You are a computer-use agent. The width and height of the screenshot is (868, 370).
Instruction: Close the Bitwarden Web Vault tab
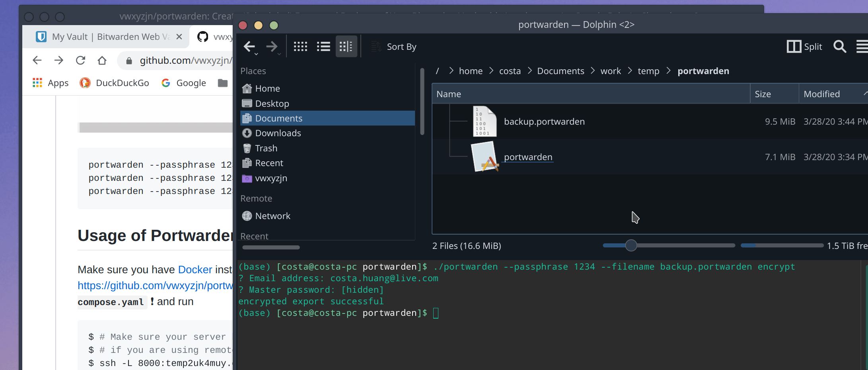point(179,37)
